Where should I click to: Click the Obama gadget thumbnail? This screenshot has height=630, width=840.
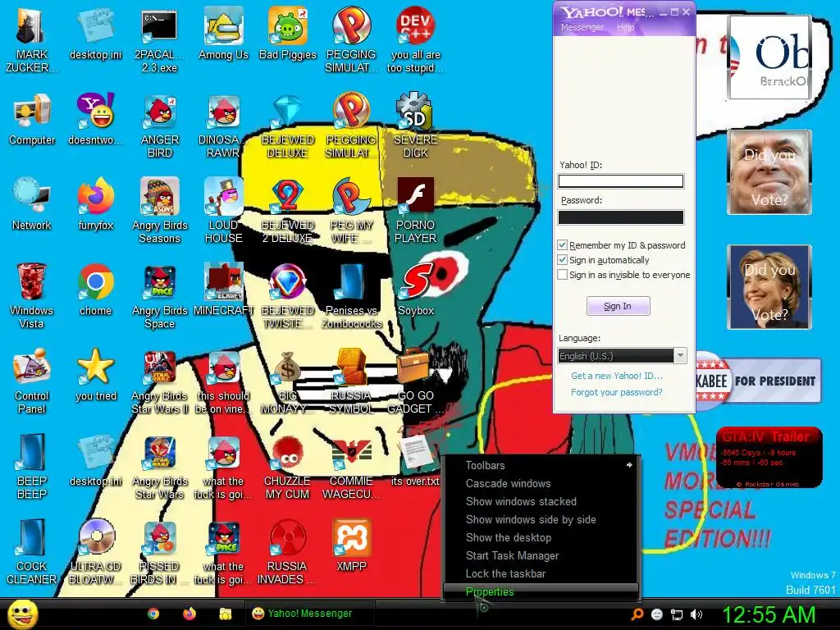point(769,58)
